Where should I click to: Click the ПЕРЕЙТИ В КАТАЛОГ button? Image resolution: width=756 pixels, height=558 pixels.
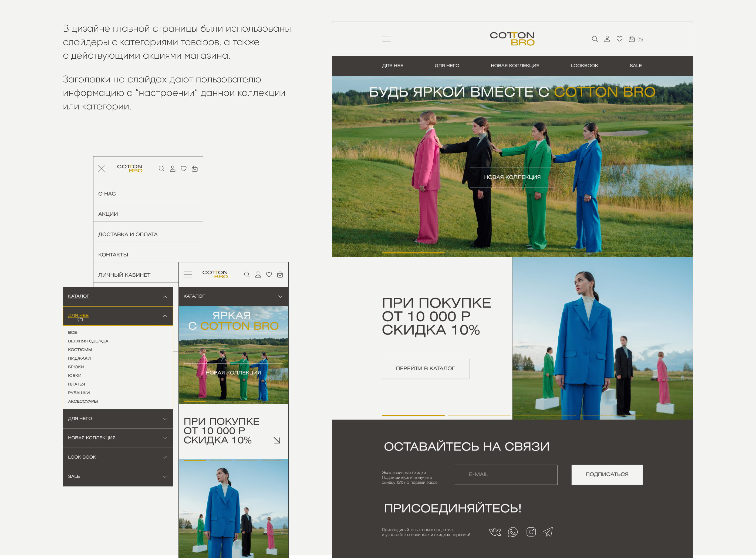click(425, 369)
